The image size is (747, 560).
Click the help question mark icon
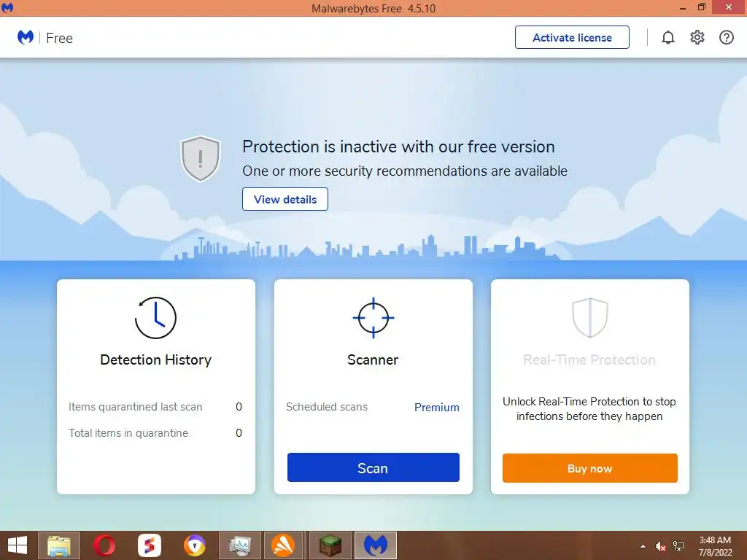tap(726, 37)
